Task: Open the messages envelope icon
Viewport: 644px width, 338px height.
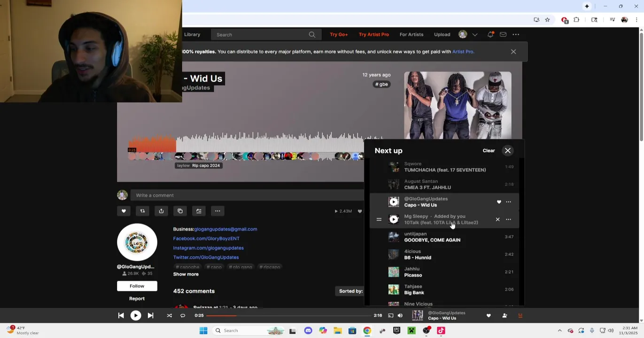Action: (x=503, y=34)
